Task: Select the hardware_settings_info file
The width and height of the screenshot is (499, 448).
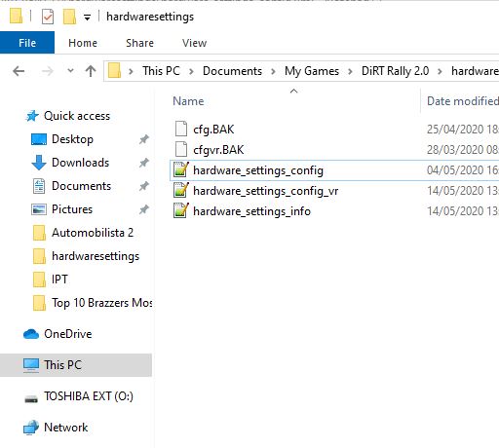Action: [x=251, y=211]
